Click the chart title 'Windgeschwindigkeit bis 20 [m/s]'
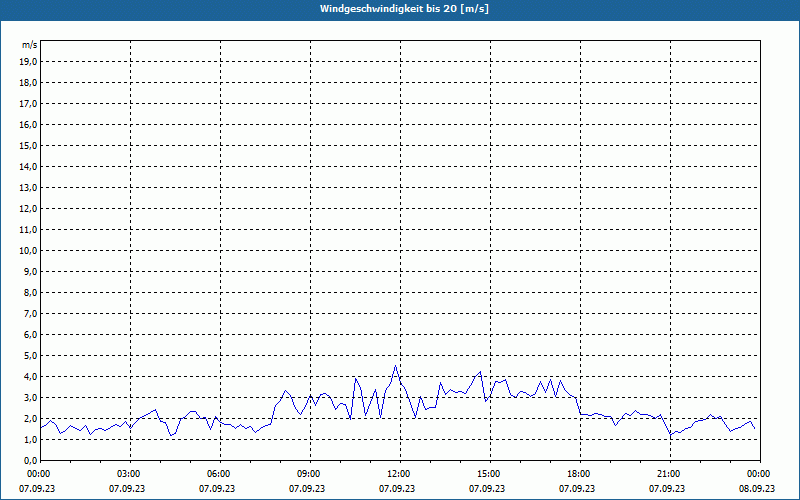 pyautogui.click(x=404, y=9)
